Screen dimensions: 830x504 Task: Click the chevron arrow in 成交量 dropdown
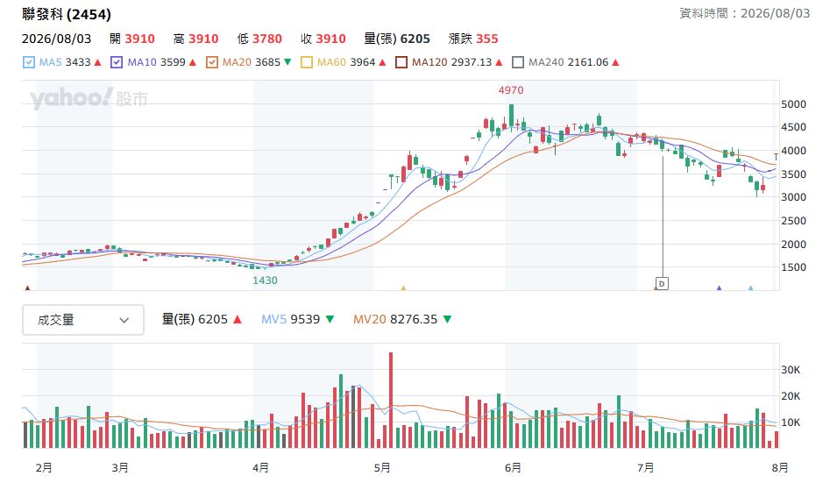pyautogui.click(x=124, y=320)
